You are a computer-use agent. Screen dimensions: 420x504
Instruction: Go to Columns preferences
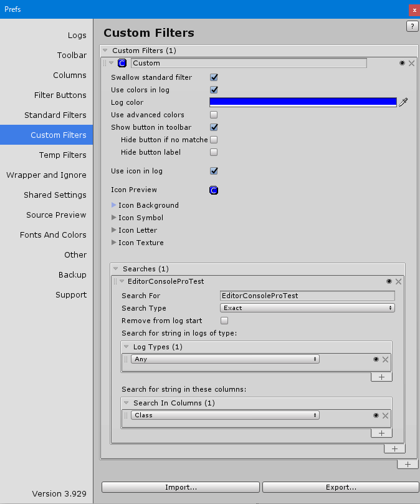pos(47,75)
